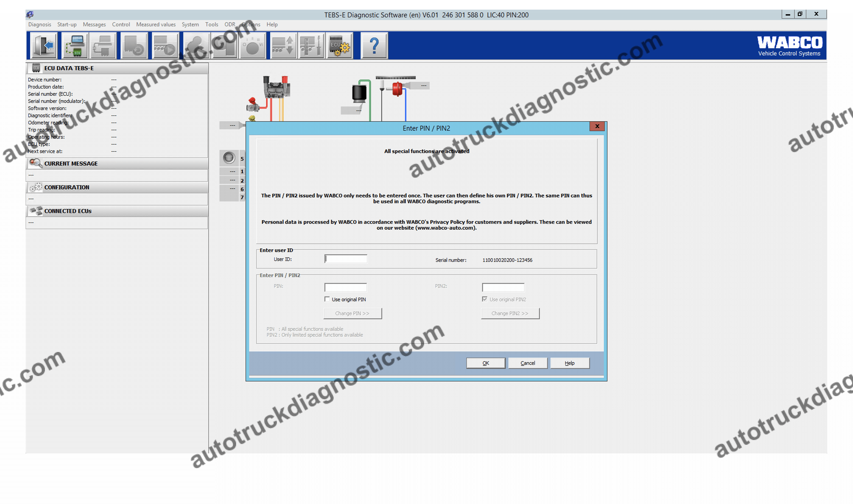
Task: Click the ECU parameters gear icon
Action: (x=340, y=45)
